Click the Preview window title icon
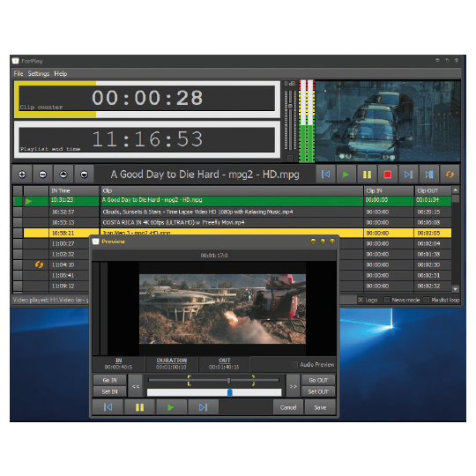This screenshot has width=476, height=476. 95,242
